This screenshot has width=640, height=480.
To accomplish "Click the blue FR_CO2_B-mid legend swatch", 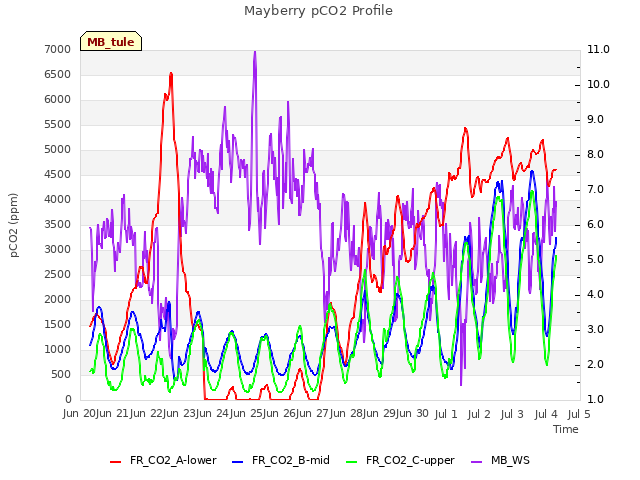I will click(238, 462).
